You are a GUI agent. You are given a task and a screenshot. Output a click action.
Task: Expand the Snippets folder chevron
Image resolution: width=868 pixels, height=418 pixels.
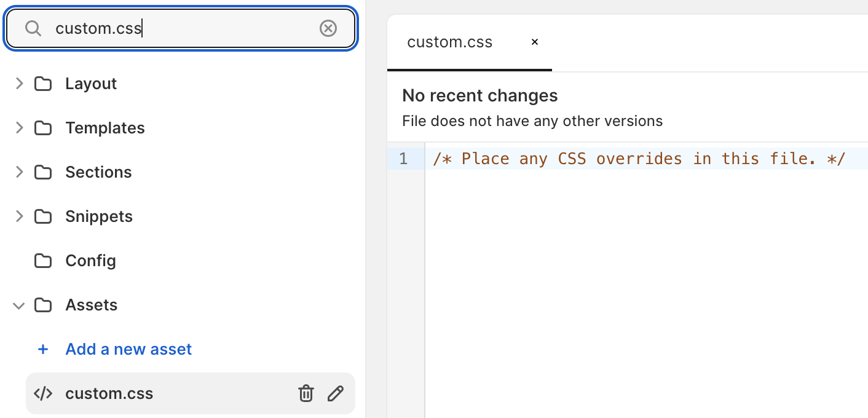(19, 216)
